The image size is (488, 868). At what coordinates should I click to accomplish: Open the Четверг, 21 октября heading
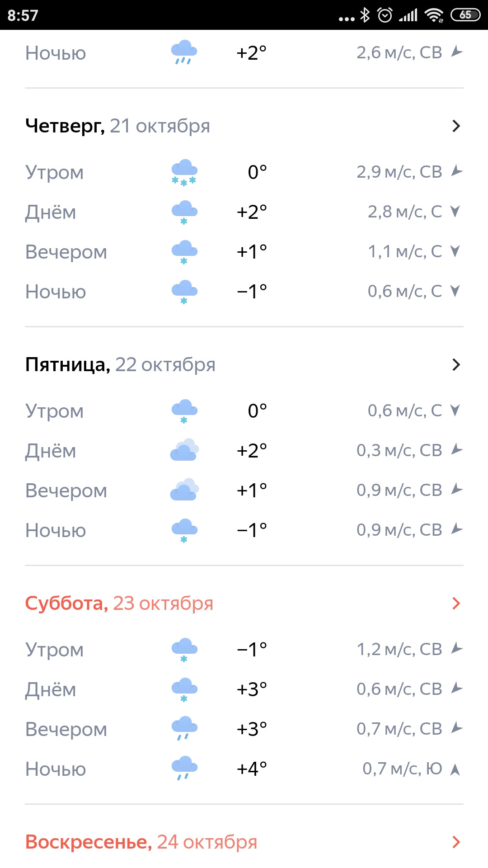(x=117, y=126)
